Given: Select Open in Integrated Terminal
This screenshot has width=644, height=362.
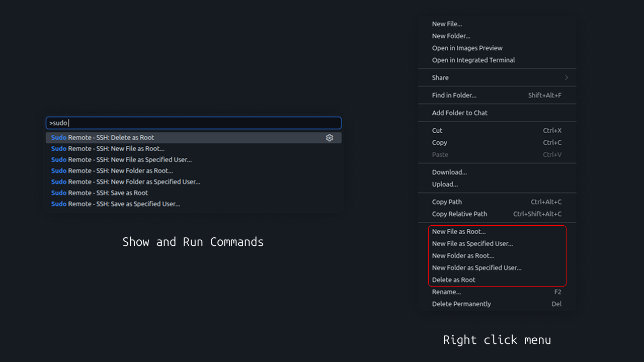Looking at the screenshot, I should tap(497, 60).
